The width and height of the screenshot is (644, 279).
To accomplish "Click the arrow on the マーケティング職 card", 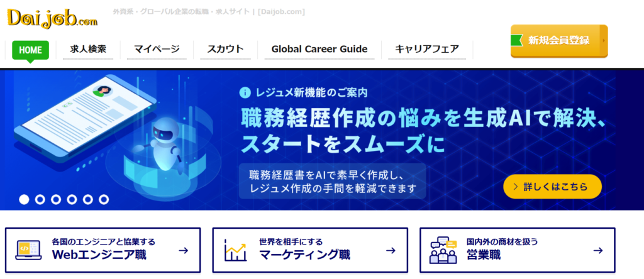I will (x=391, y=251).
